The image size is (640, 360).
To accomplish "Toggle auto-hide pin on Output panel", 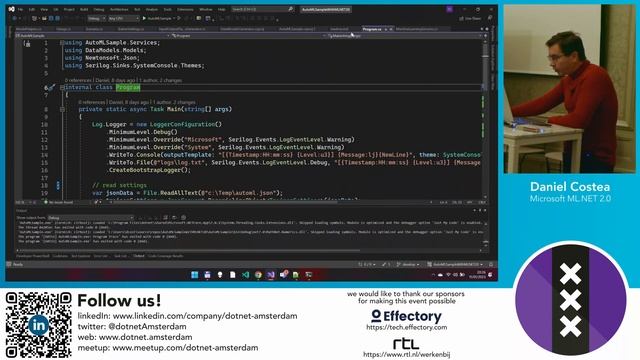I will [480, 210].
